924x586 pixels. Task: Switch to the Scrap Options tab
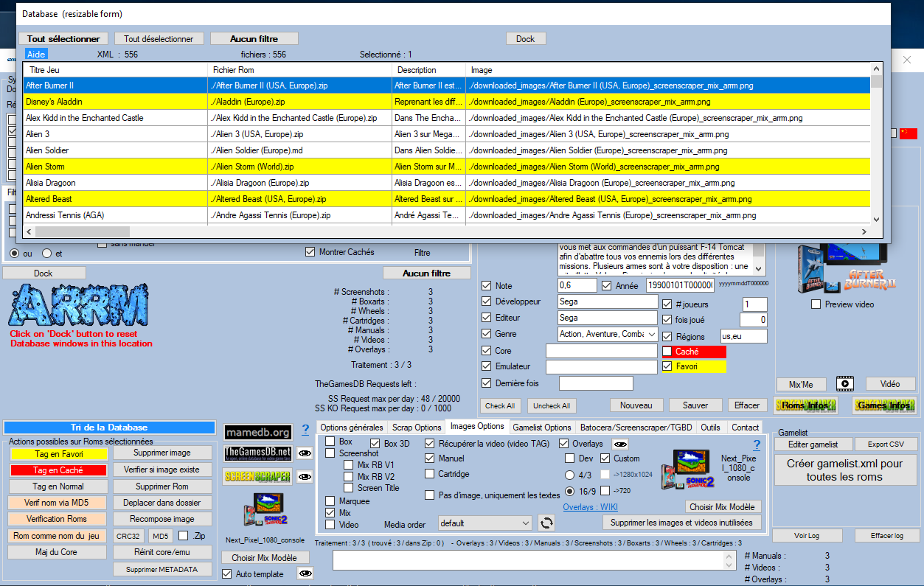pyautogui.click(x=417, y=428)
